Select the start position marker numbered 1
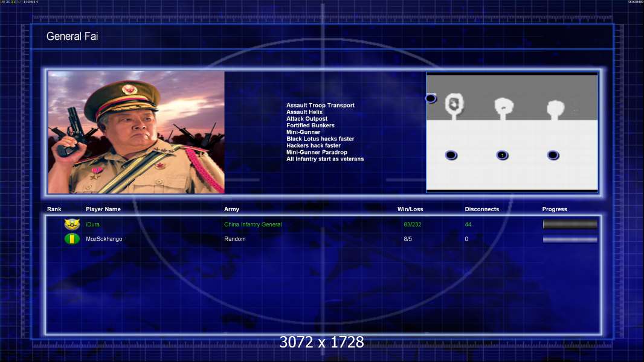Screen dimensions: 644x362 (x=502, y=155)
